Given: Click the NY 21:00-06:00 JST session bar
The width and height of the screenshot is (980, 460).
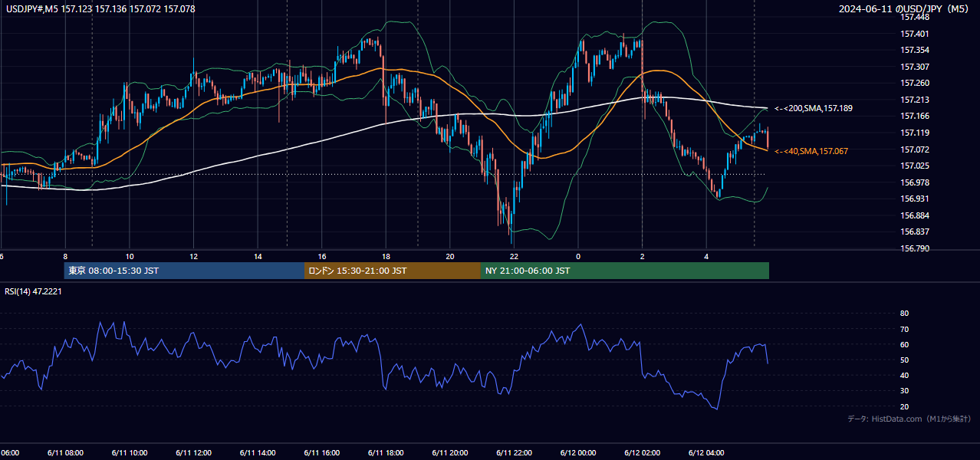Looking at the screenshot, I should tap(625, 271).
